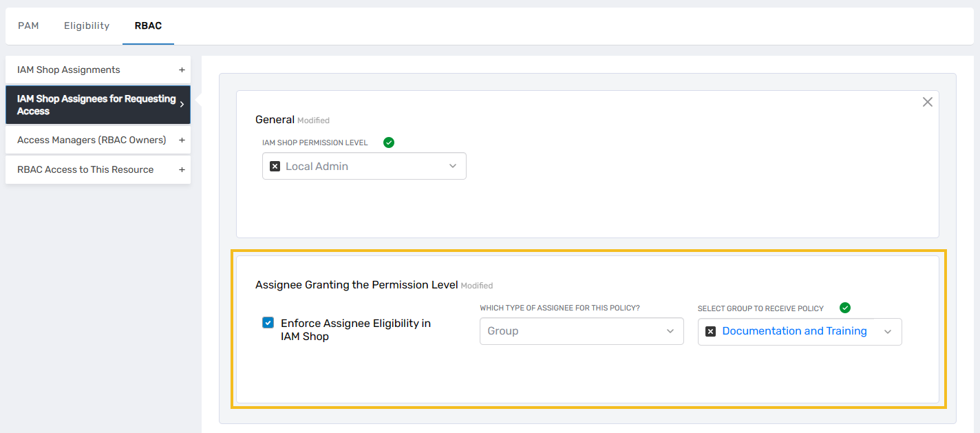The width and height of the screenshot is (980, 433).
Task: Open RBAC Access to This Resource section
Action: point(85,170)
